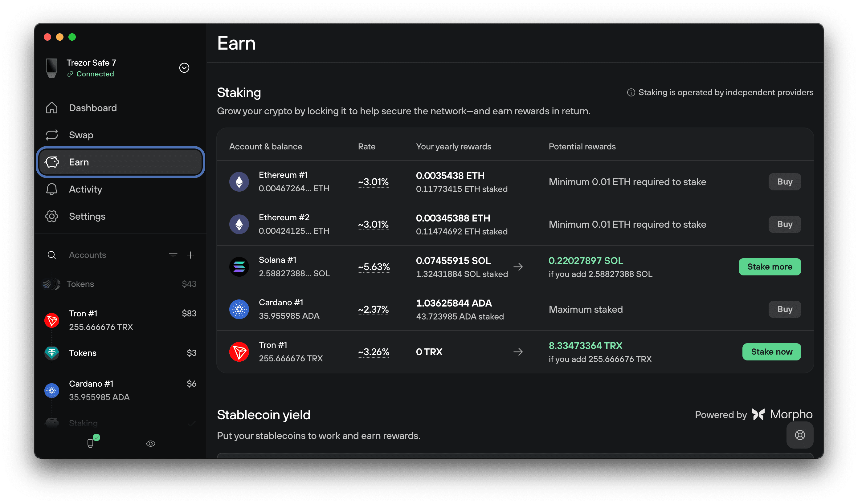Image resolution: width=858 pixels, height=504 pixels.
Task: Click Buy button for Cardano #1
Action: [x=784, y=309]
